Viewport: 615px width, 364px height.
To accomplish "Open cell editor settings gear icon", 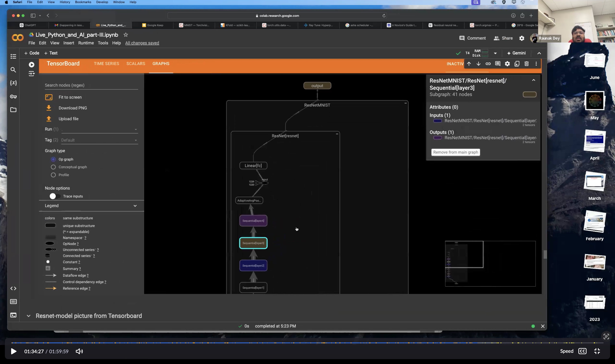I will (507, 64).
